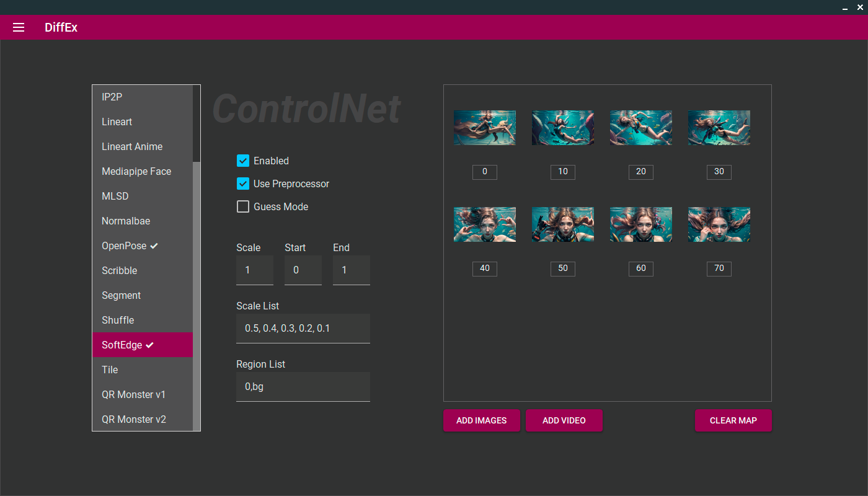Edit the frame number field showing 30

click(x=719, y=172)
